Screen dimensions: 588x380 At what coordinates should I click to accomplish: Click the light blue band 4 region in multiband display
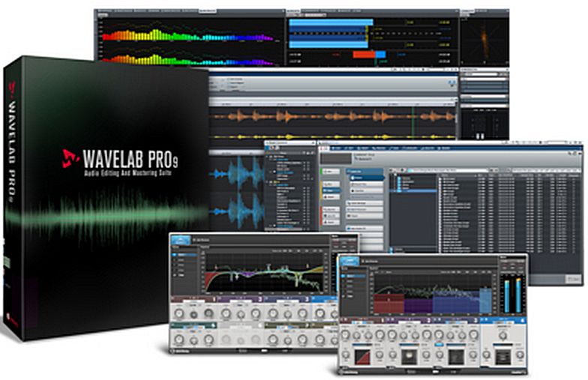[486, 300]
